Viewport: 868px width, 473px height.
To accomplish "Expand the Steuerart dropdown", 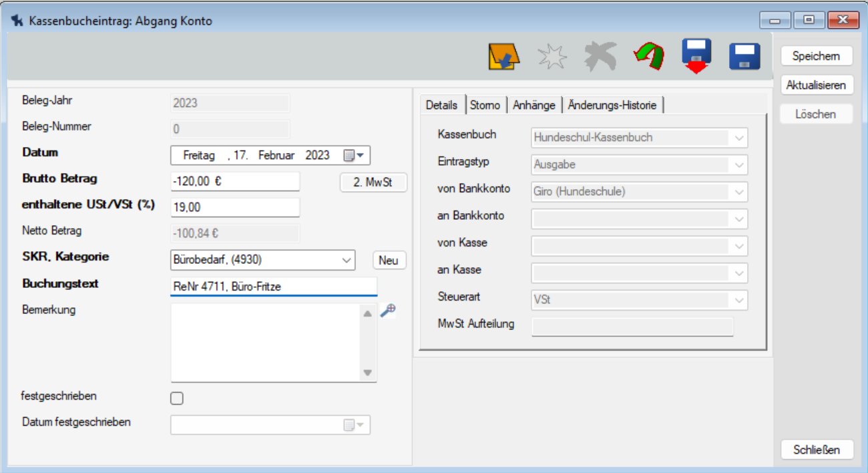I will pyautogui.click(x=738, y=301).
